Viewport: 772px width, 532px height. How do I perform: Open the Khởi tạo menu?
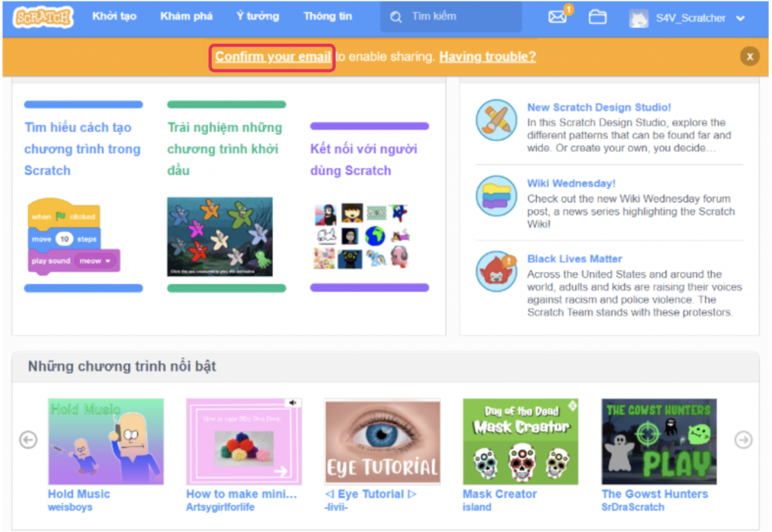tap(115, 17)
